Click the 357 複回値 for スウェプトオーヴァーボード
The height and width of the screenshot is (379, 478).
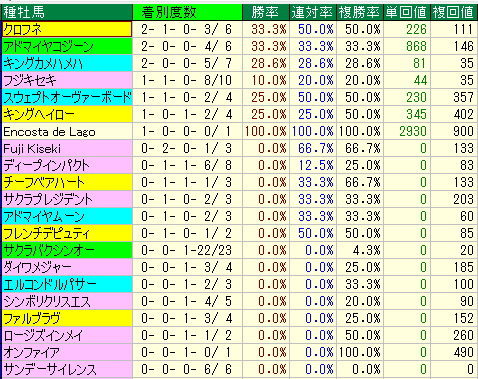pos(463,97)
